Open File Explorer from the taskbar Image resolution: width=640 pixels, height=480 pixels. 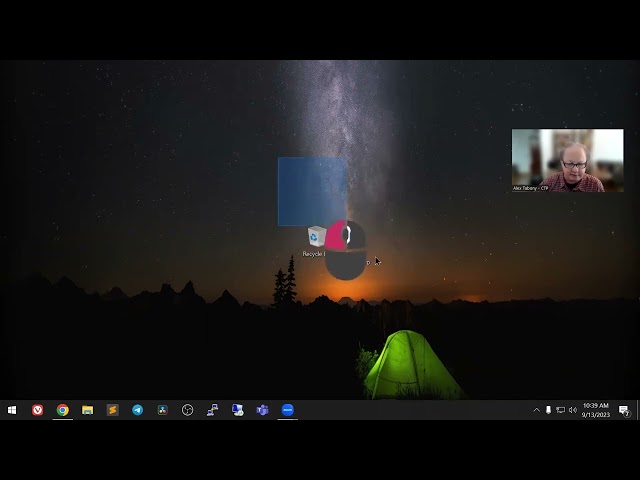coord(87,410)
